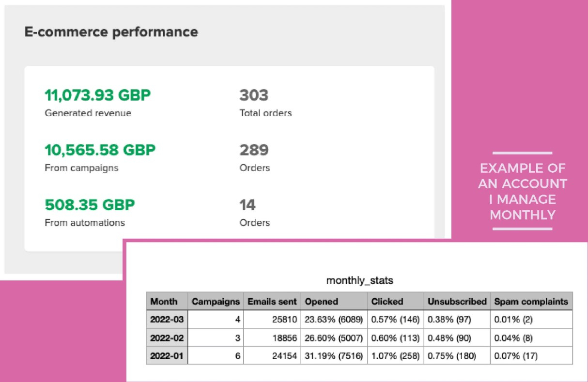Click the Clicked column header

tap(387, 301)
